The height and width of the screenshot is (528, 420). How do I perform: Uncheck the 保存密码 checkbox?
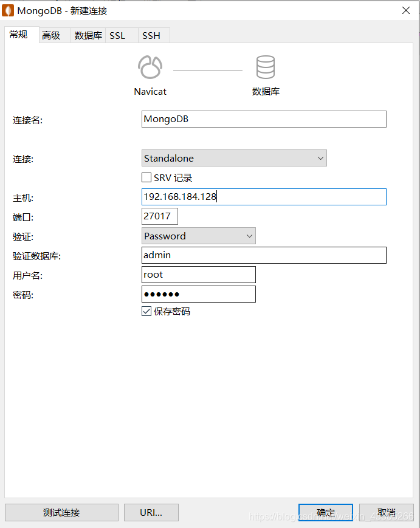coord(146,311)
